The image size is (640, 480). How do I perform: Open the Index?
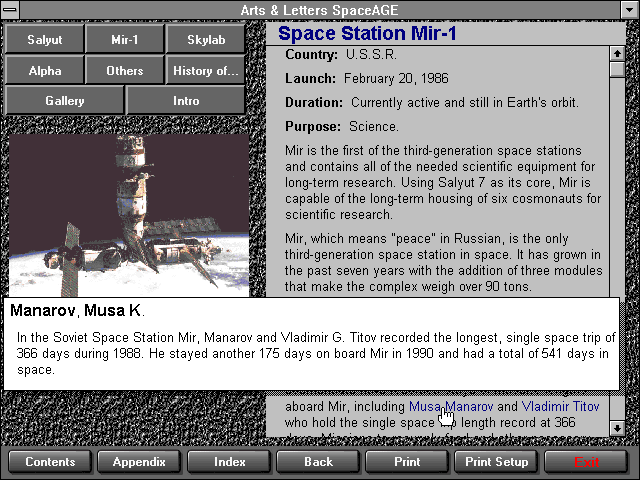coord(229,462)
